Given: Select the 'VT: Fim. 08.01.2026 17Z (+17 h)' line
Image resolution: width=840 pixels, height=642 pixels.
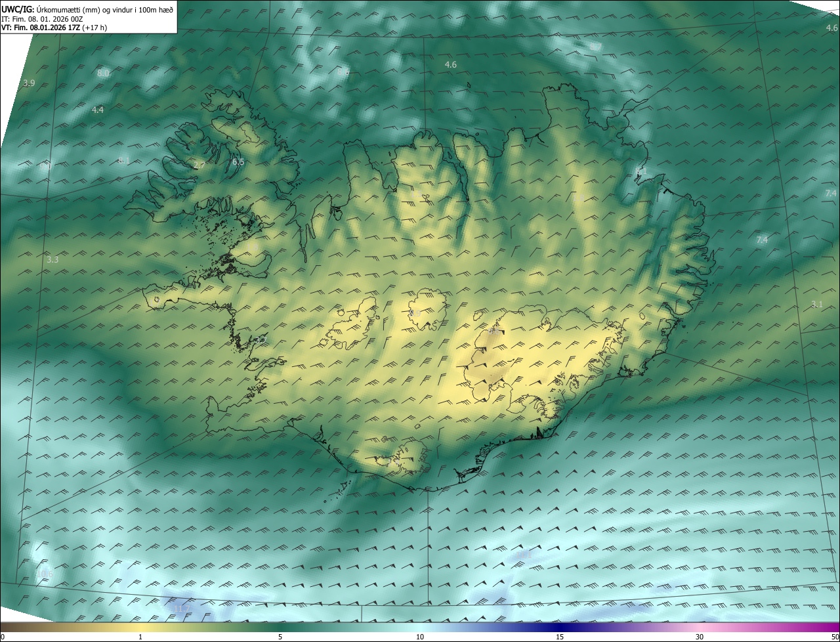Looking at the screenshot, I should (54, 28).
